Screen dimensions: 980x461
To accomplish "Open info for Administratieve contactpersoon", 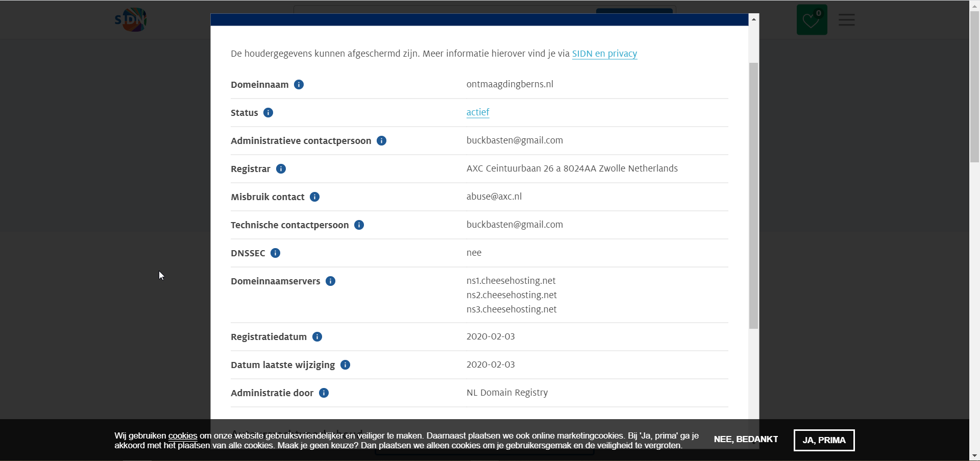I will tap(381, 141).
